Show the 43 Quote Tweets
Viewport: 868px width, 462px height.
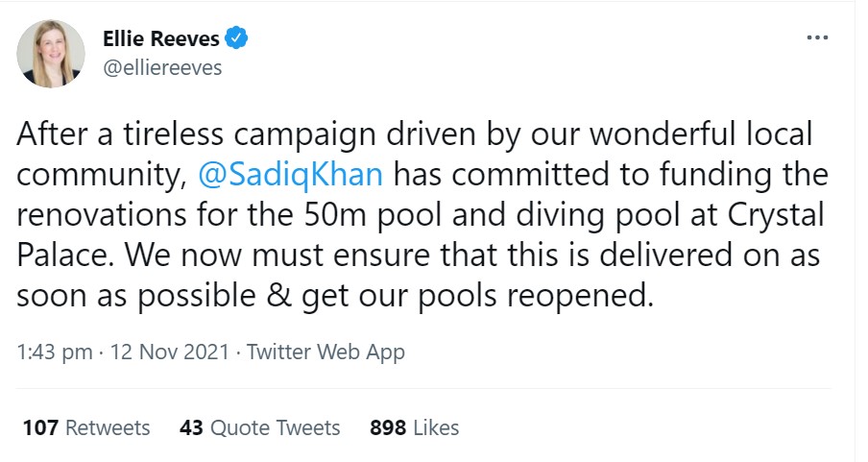pyautogui.click(x=259, y=427)
